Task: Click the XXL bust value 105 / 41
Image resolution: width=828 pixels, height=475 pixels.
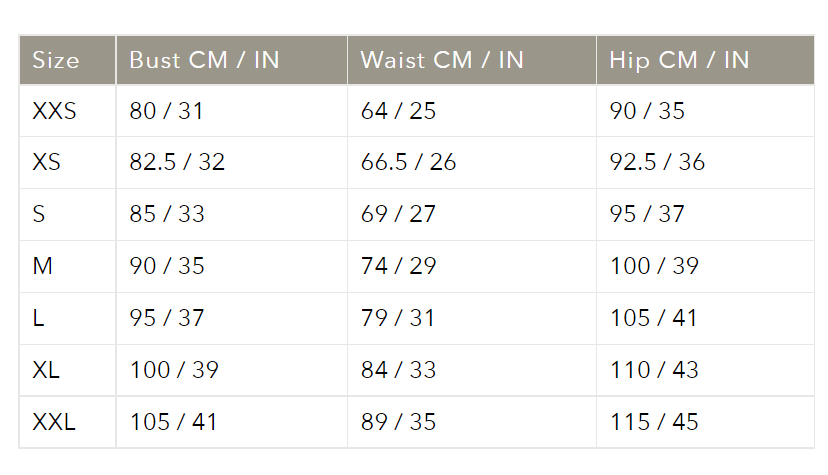Action: pos(173,422)
